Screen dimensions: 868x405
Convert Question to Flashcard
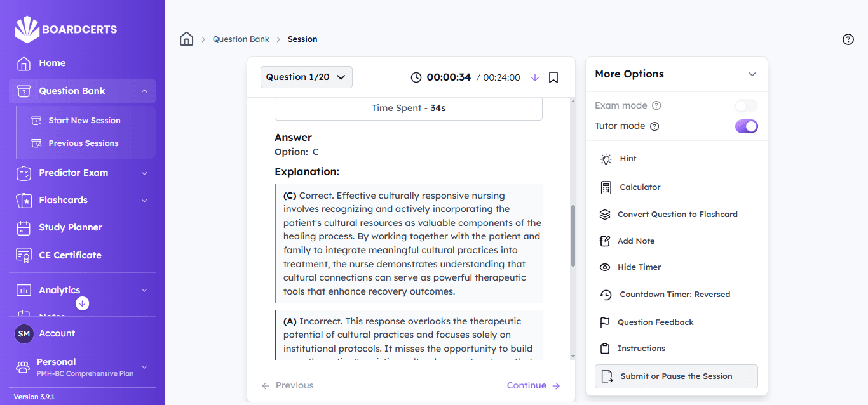677,215
